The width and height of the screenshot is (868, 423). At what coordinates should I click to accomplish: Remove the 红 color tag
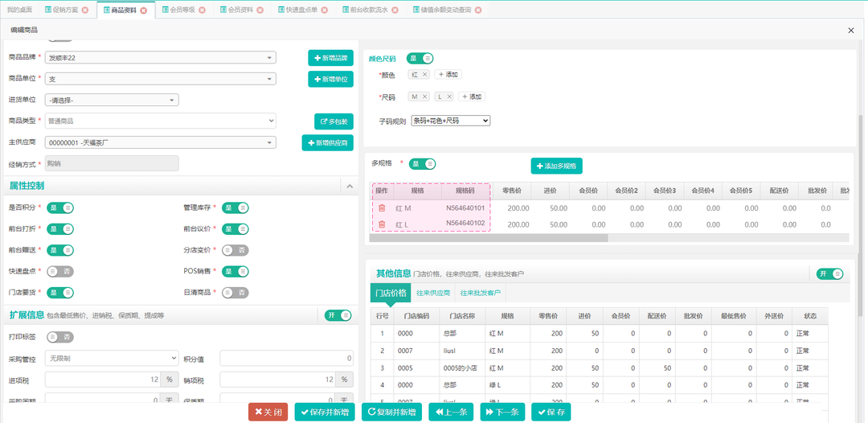tap(424, 74)
